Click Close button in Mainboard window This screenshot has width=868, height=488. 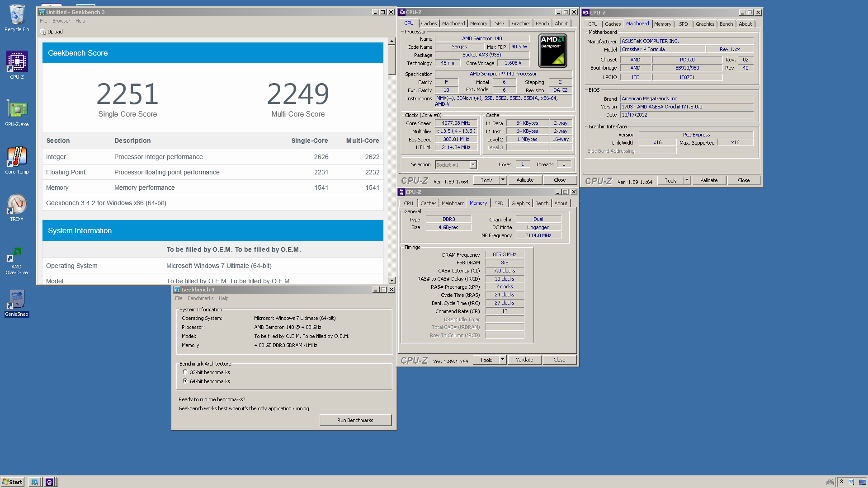pyautogui.click(x=744, y=180)
